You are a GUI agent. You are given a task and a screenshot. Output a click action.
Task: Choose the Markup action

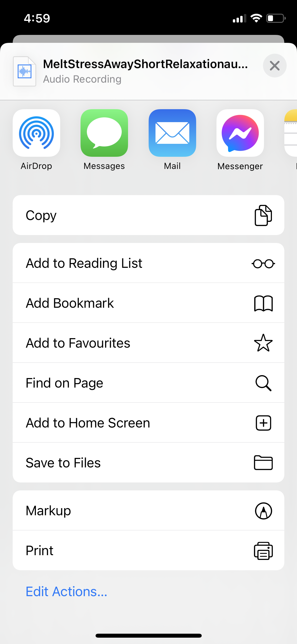point(49,510)
